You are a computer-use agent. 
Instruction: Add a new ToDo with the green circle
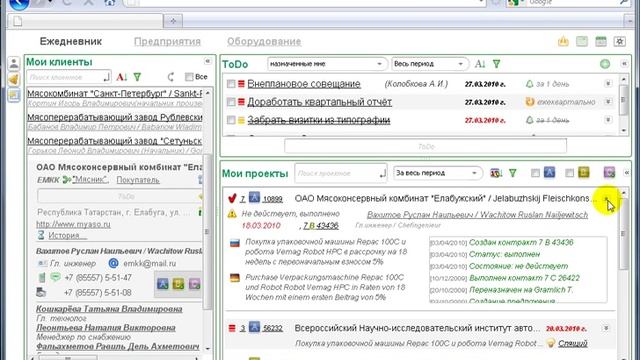(605, 64)
